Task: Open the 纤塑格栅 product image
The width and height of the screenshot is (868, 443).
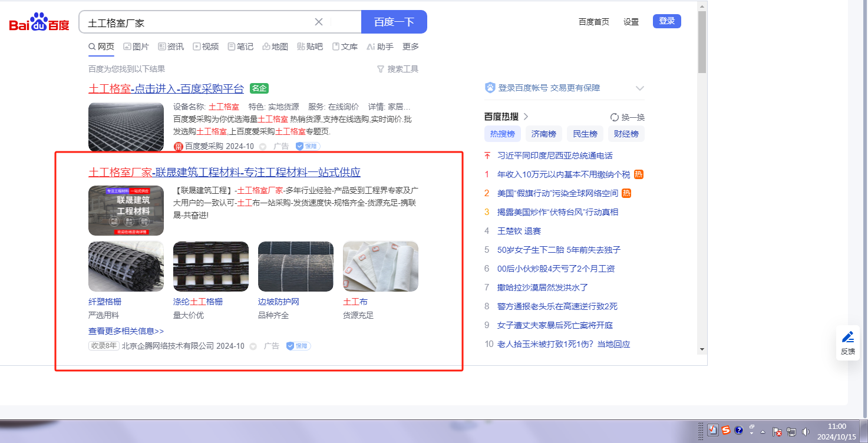Action: tap(126, 266)
